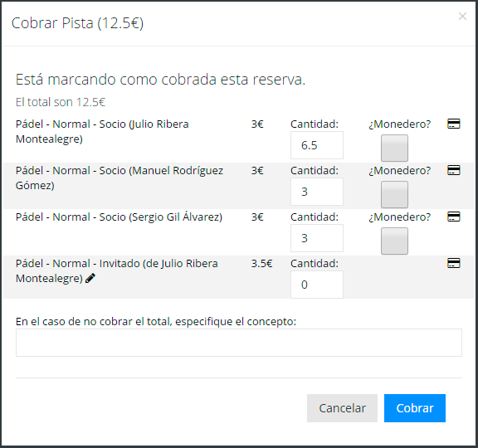Click Cantidad field showing 6.5
Screen dimensions: 478x448
(317, 145)
